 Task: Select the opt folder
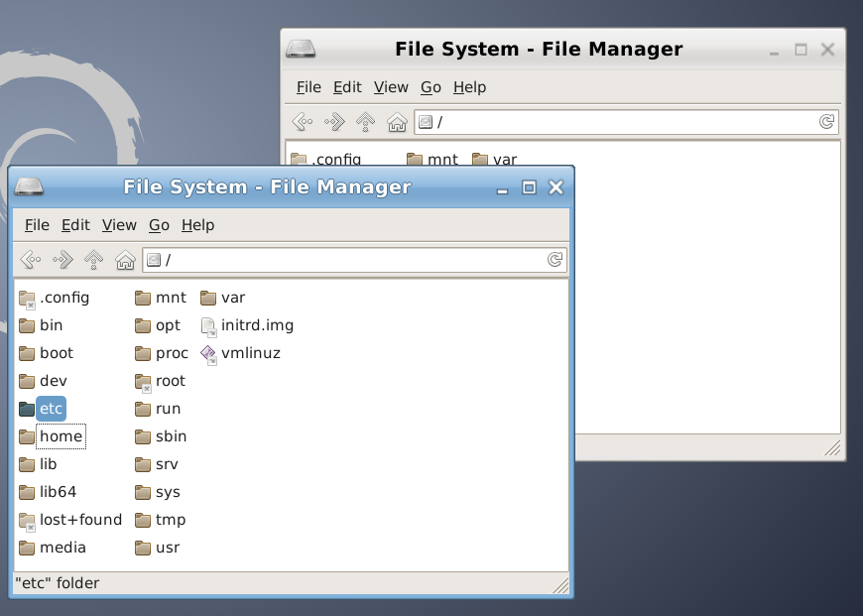coord(158,326)
